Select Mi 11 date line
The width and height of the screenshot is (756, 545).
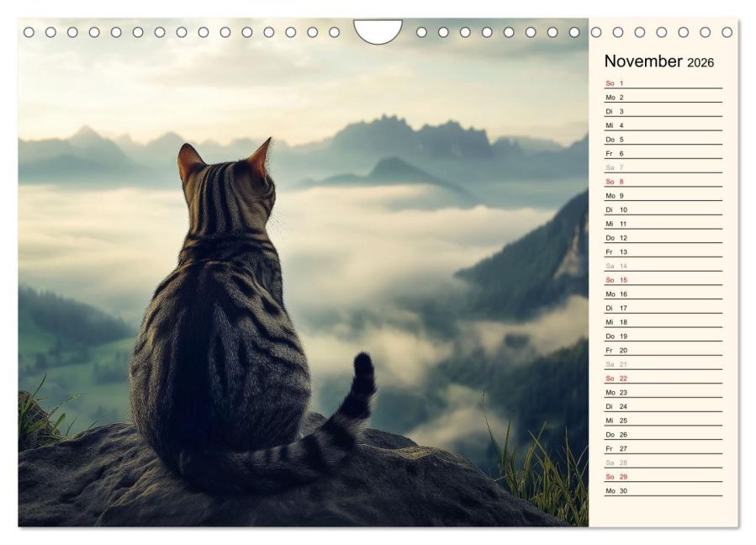pyautogui.click(x=663, y=224)
